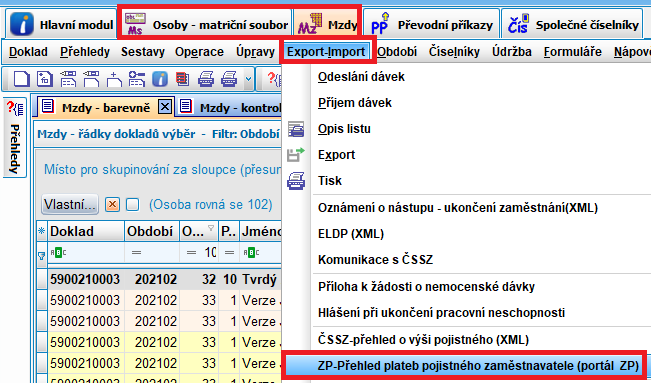Click the Tisk printer icon

[x=296, y=181]
